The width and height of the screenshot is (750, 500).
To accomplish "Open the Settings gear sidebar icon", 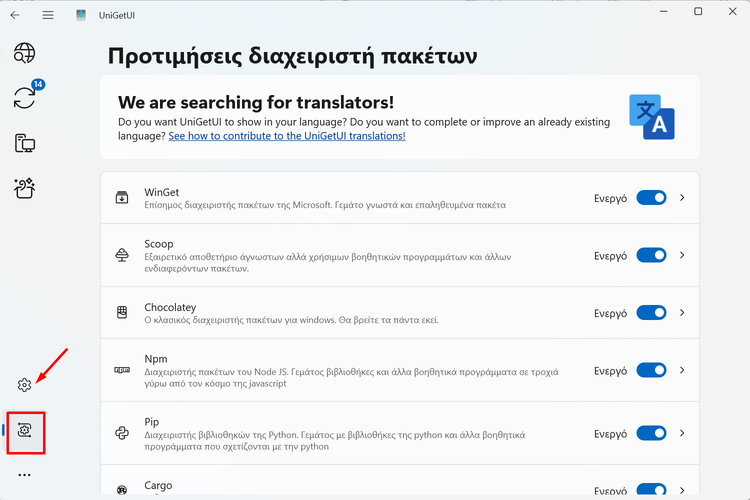I will pos(24,385).
